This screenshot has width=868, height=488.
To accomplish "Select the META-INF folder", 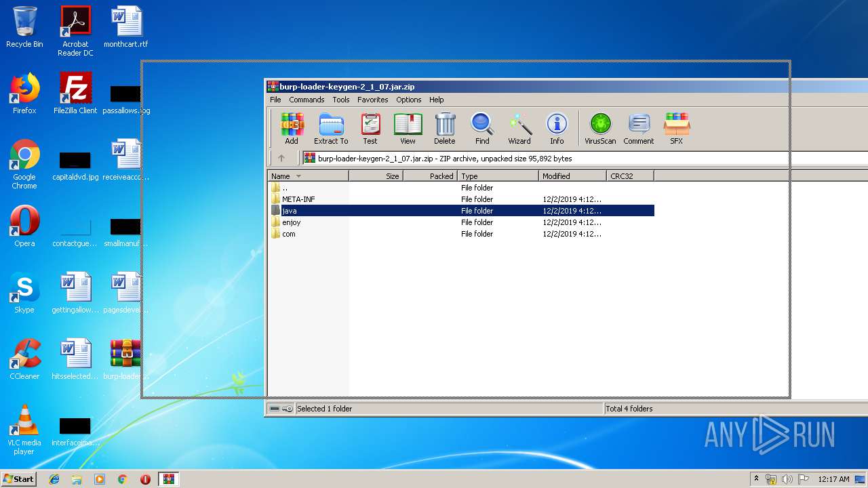I will coord(461,199).
